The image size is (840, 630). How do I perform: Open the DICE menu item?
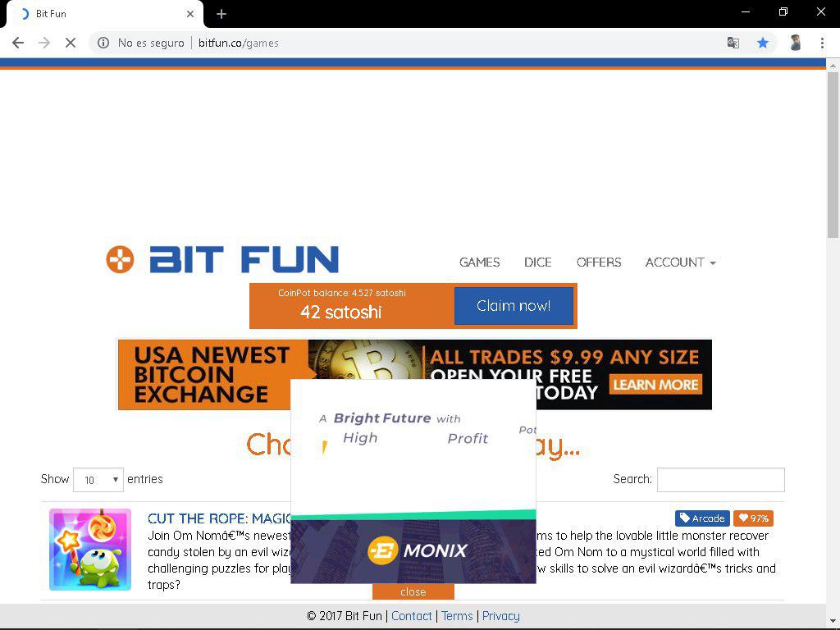(538, 262)
